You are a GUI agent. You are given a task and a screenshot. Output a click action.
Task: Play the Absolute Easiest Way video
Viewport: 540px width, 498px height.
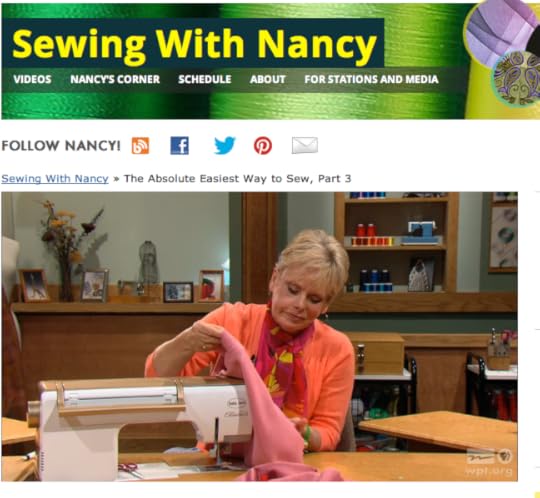[259, 336]
